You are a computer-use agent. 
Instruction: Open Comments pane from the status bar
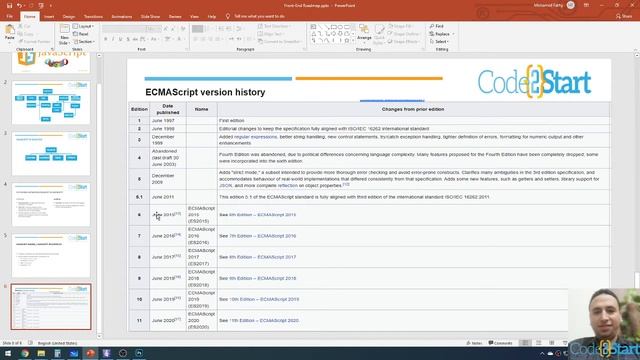pos(500,343)
